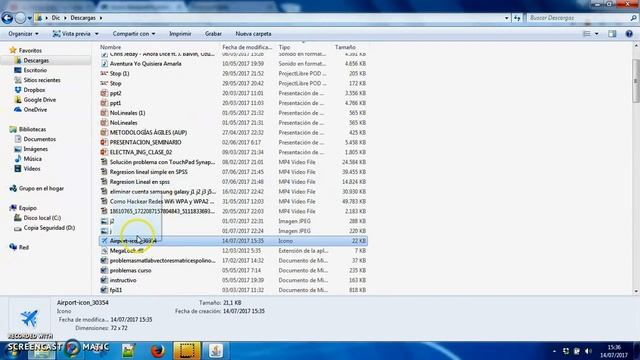Select file Regresion Lineal en spss
This screenshot has width=640, height=360.
tap(140, 182)
